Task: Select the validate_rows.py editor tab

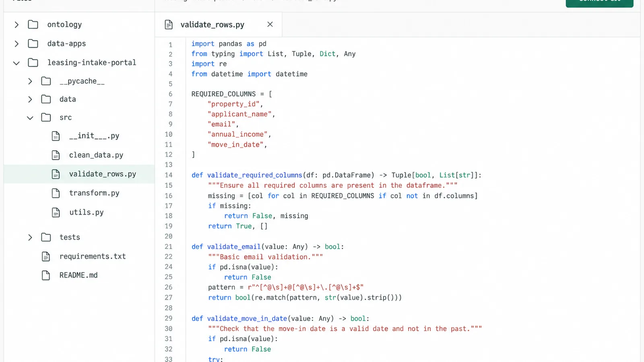Action: point(219,25)
